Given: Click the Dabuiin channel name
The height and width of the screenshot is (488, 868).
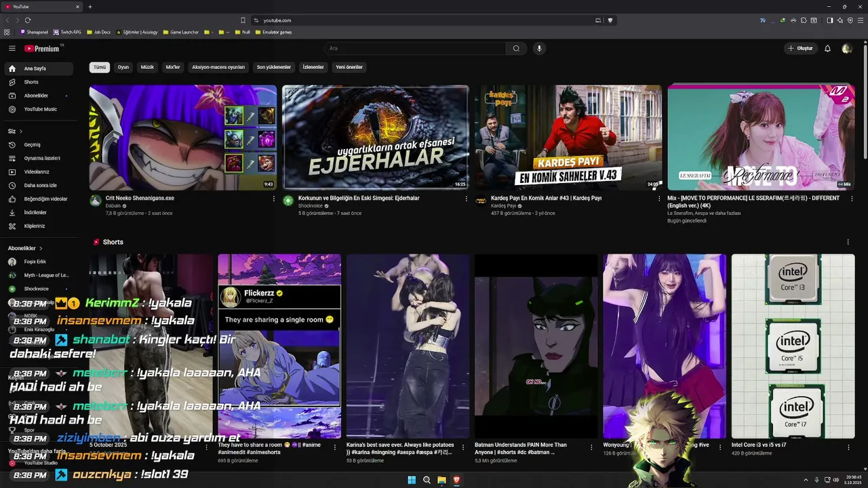Looking at the screenshot, I should [x=113, y=206].
